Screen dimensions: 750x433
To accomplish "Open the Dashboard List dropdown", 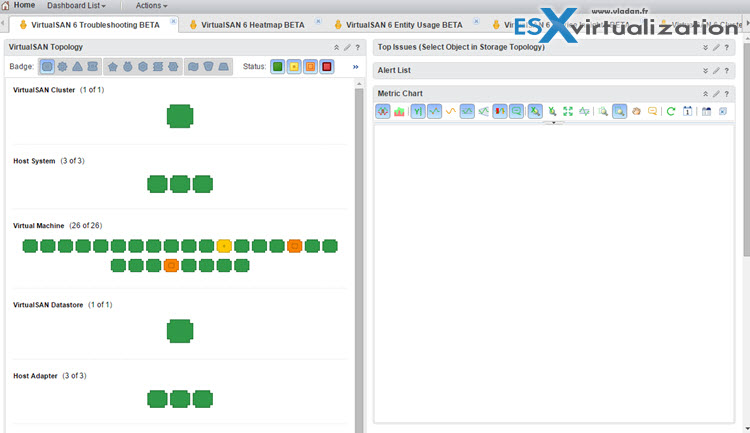I will [x=77, y=6].
